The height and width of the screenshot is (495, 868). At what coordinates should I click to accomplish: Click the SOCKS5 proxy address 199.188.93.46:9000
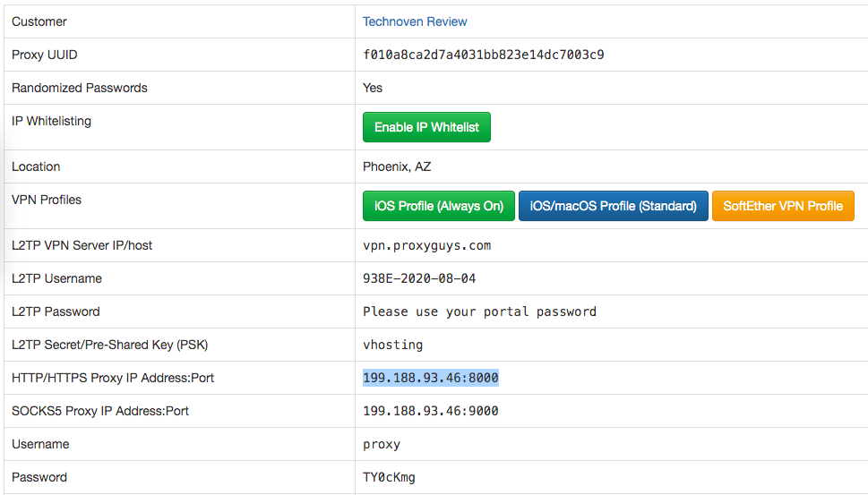[431, 411]
